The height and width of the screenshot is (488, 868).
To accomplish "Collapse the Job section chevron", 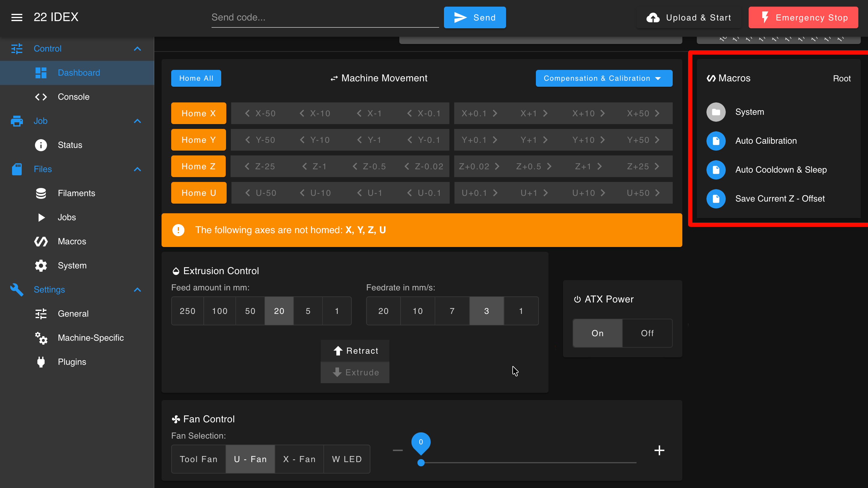I will [137, 121].
